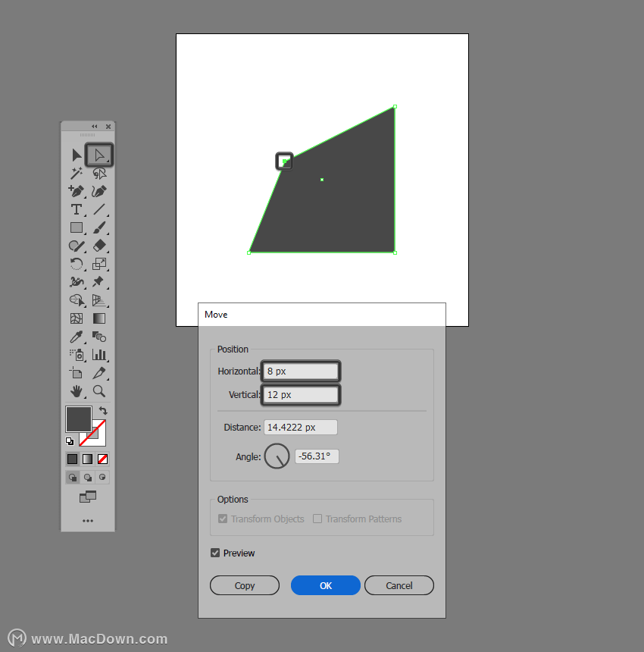This screenshot has width=644, height=652.
Task: Select the Rotate tool
Action: click(77, 264)
